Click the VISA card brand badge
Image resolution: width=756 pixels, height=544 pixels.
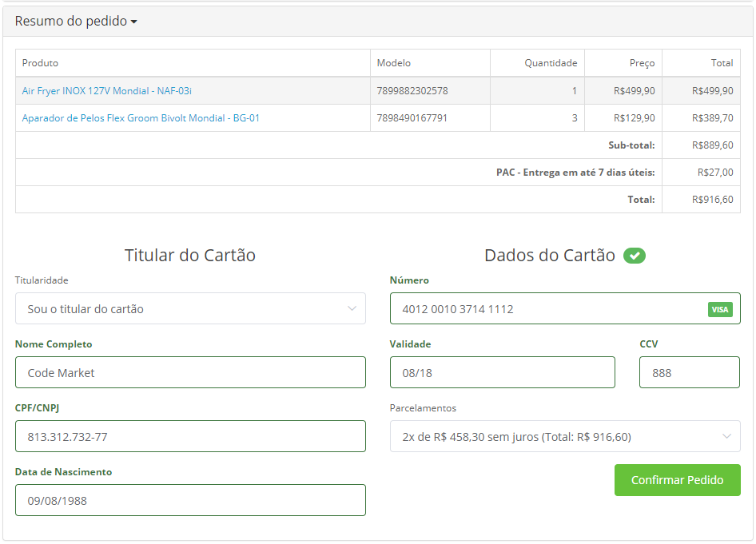720,309
